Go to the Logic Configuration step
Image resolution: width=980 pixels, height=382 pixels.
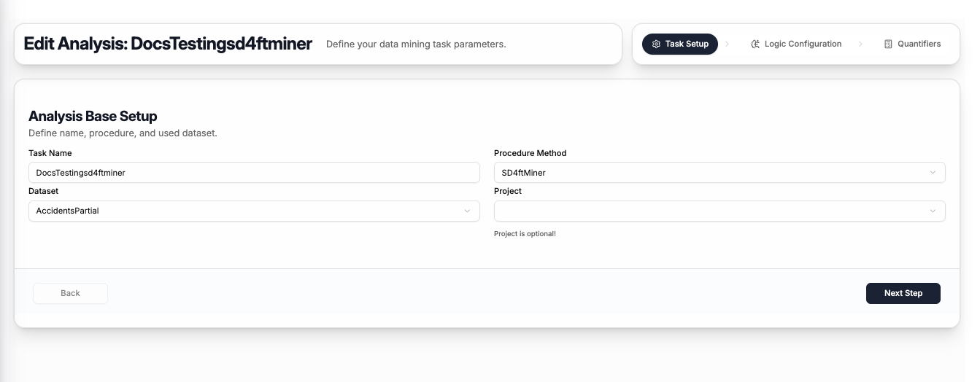tap(803, 44)
